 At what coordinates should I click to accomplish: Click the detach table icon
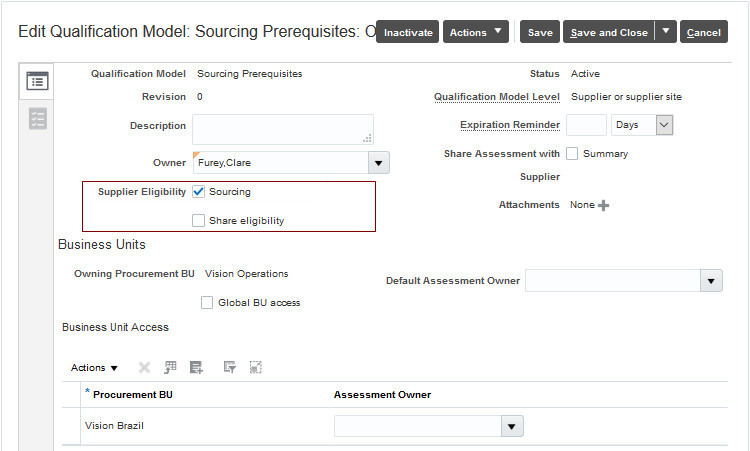pos(256,367)
